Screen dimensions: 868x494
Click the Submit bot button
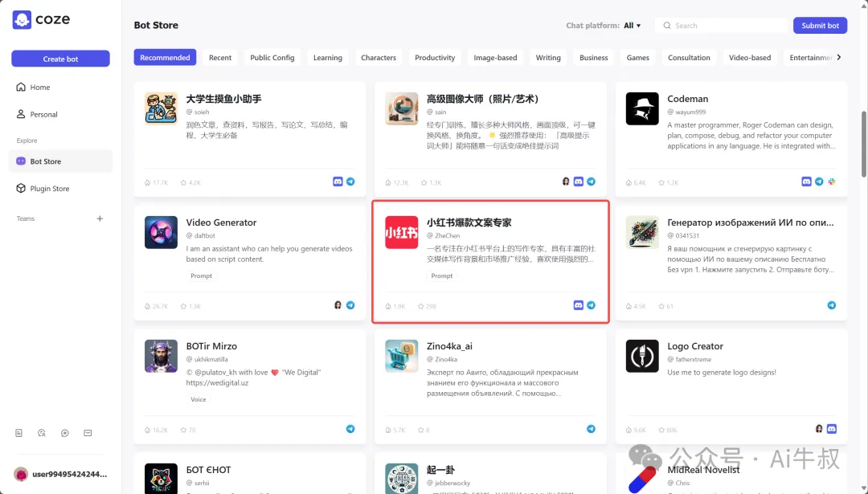(x=820, y=25)
